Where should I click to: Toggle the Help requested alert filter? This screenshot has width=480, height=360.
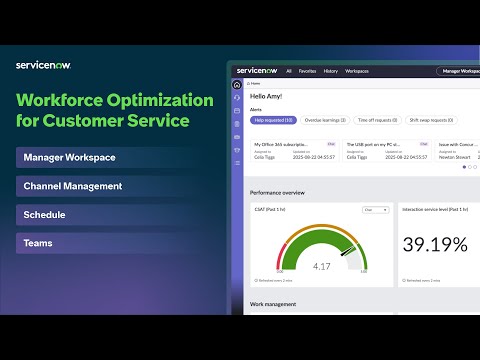point(273,120)
